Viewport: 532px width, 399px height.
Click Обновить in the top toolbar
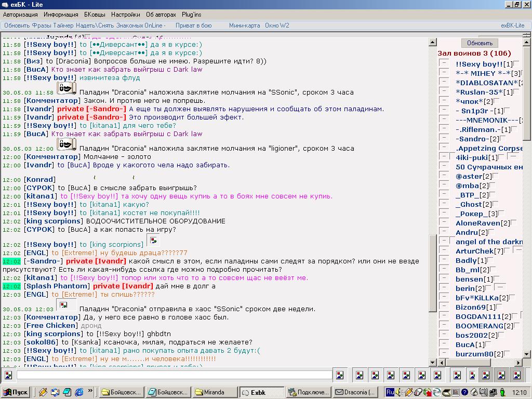point(17,25)
